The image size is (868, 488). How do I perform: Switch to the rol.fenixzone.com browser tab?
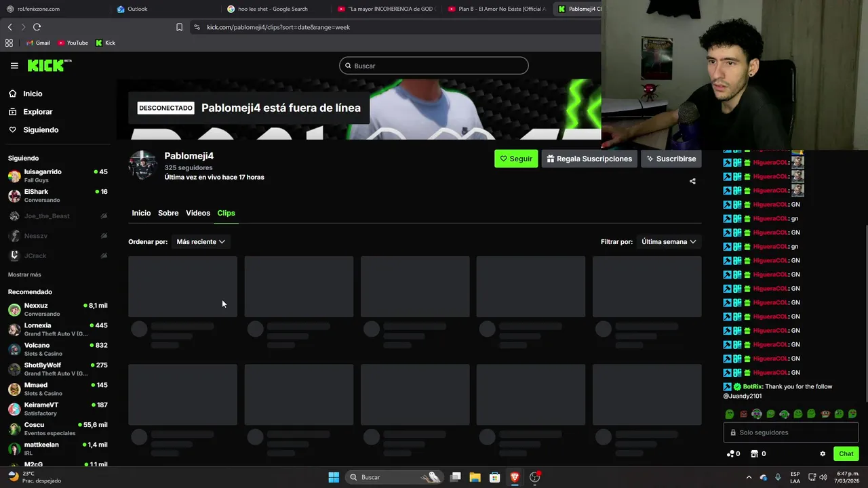click(x=56, y=9)
